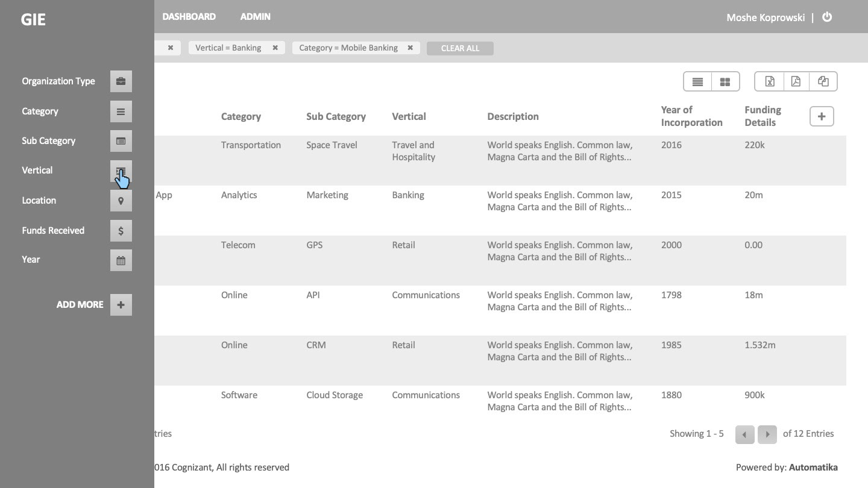Open the DASHBOARD tab
868x488 pixels.
pos(189,17)
